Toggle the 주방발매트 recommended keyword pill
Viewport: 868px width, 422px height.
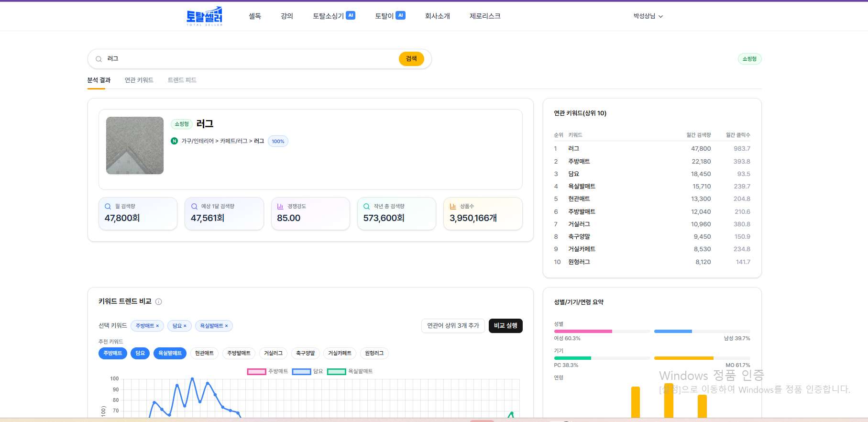coord(239,353)
